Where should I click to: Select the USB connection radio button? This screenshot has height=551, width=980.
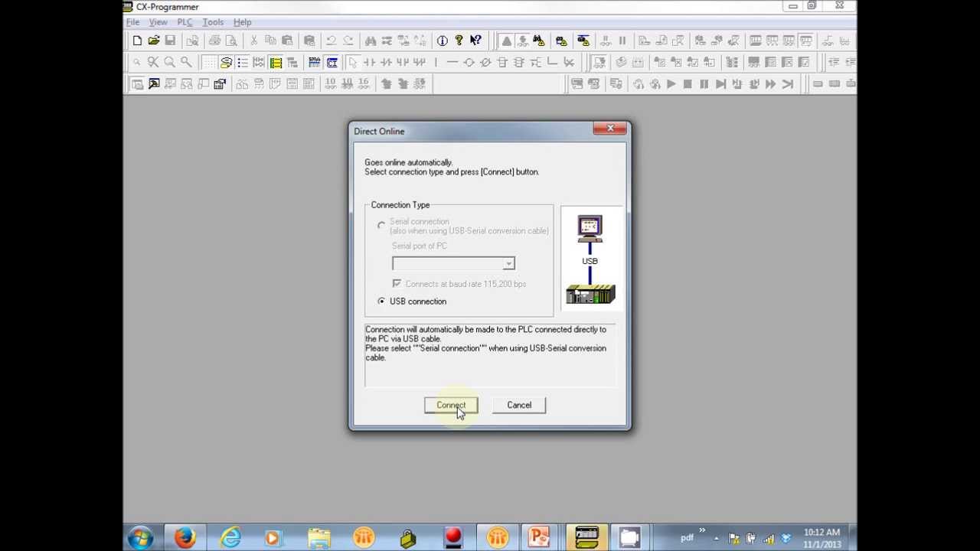[381, 302]
